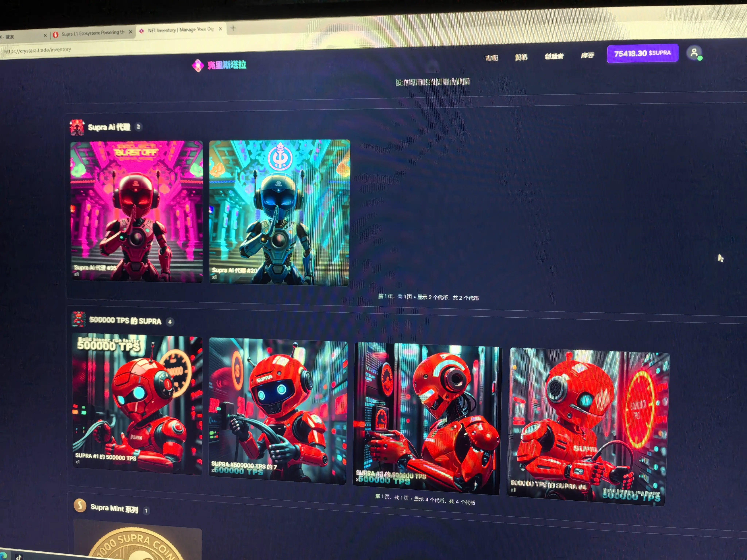Screen dimensions: 747x560
Task: Open the 1000 SUPRA COIN NFT card
Action: 138,540
